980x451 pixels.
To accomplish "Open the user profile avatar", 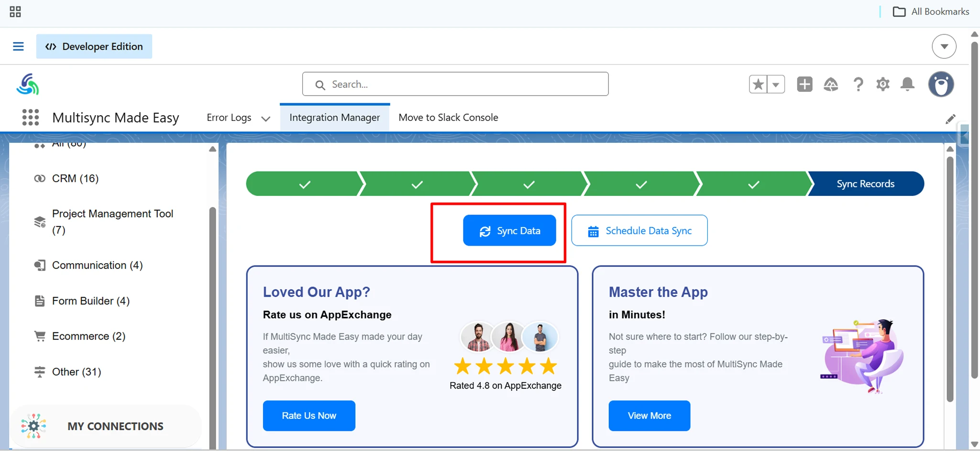I will pyautogui.click(x=941, y=84).
